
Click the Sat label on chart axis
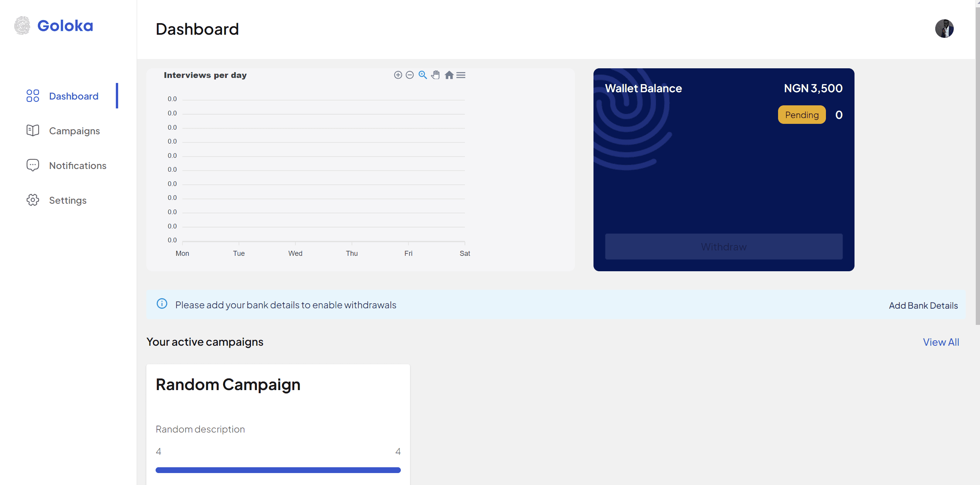click(465, 253)
